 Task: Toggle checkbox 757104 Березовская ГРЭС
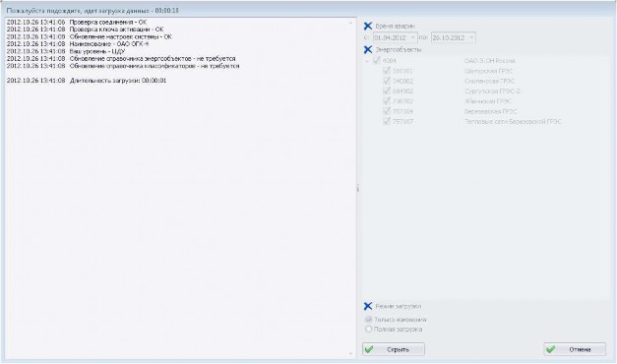(x=387, y=111)
